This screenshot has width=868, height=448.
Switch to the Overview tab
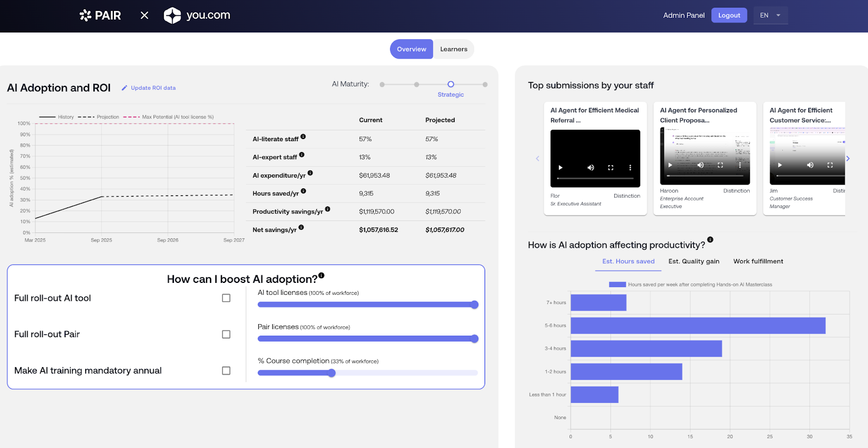coord(411,49)
